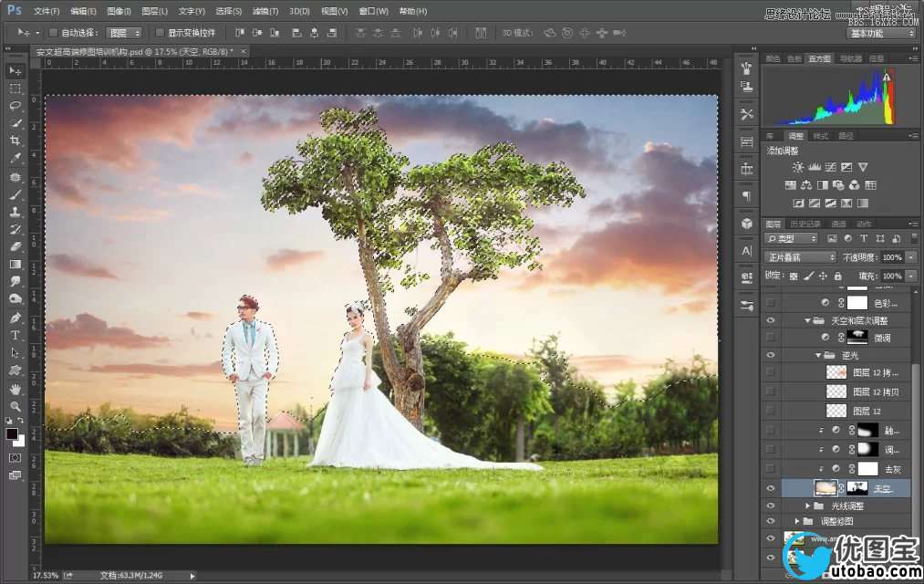Add a Brightness/Contrast adjustment from the Adjustments panel

(x=798, y=167)
